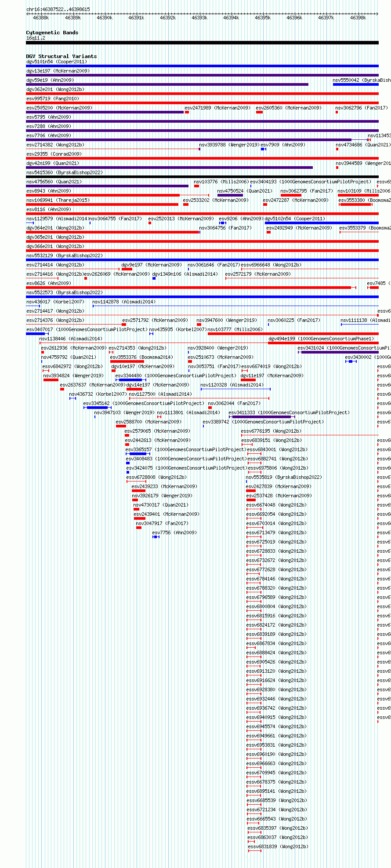
Task: Select the 46393k ruler tick label
Action: point(199,18)
